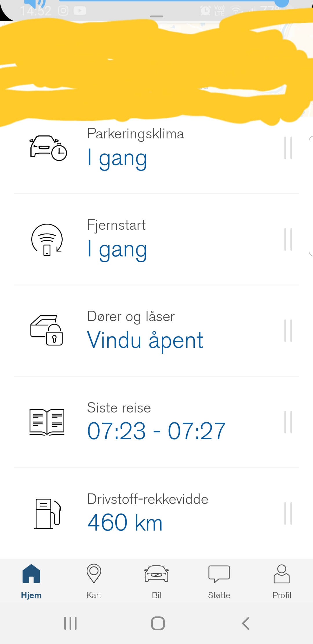Grab the Siste reise reorder handle
313x644 pixels.
288,422
